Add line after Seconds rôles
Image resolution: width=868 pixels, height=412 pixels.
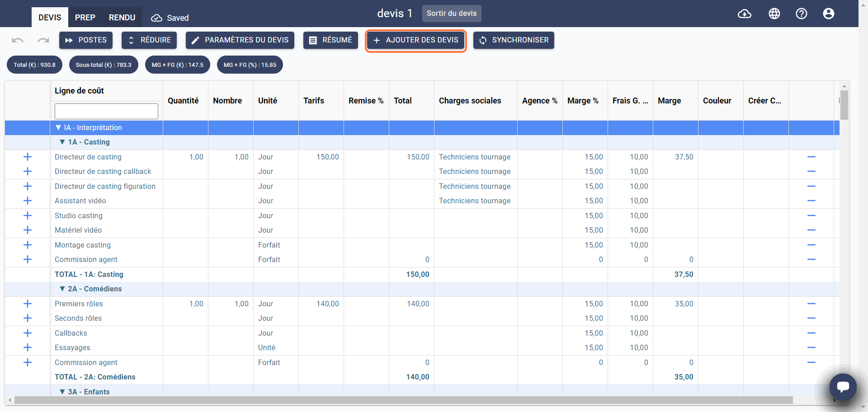coord(28,318)
